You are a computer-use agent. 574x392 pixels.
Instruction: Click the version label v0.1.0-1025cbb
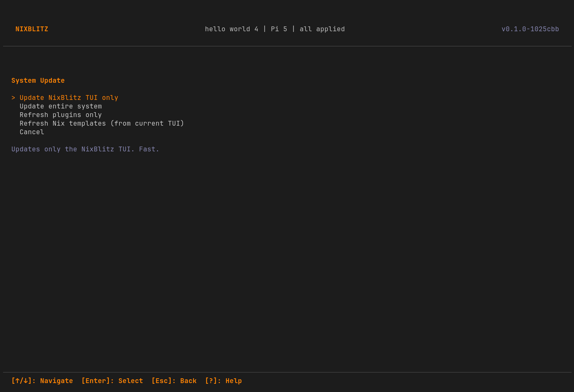click(530, 29)
